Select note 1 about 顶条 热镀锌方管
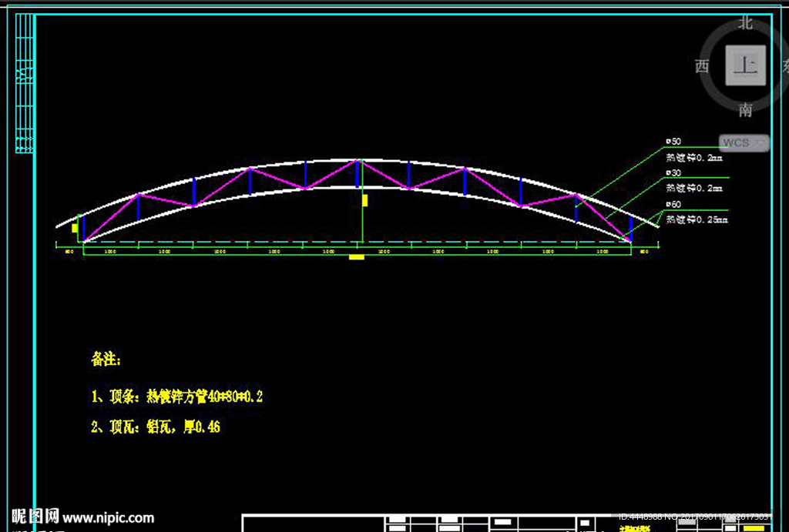Viewport: 789px width, 532px height. click(x=177, y=396)
